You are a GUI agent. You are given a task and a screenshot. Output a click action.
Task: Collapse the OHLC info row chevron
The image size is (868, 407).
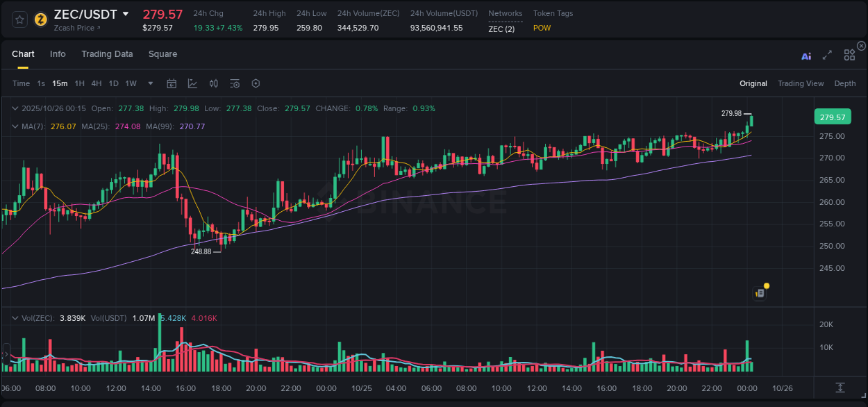coord(15,108)
